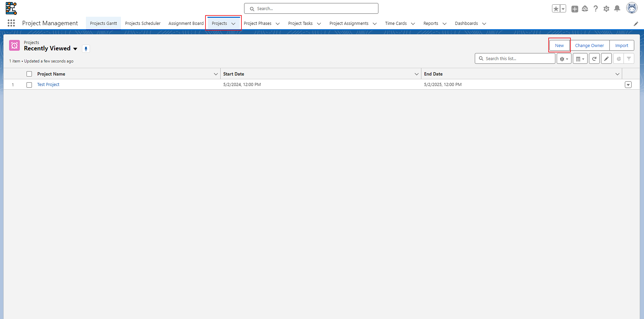Open the Test Project row actions dropdown
This screenshot has height=319, width=644.
[x=628, y=85]
